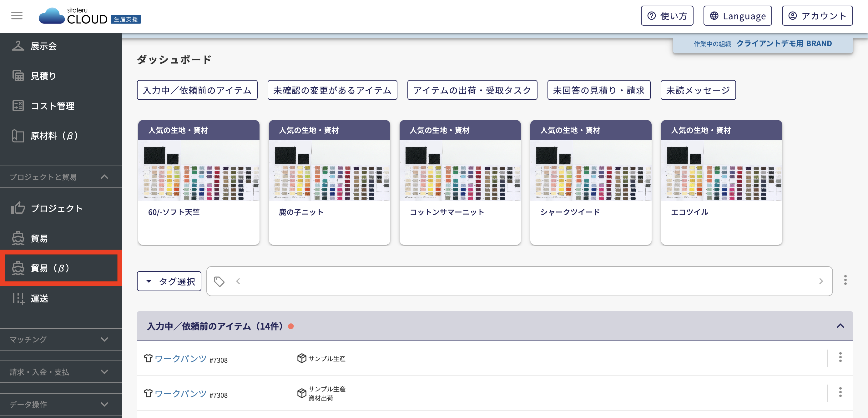Click the 生産支援 badge in header
Screen dimensions: 868x418
coord(126,19)
